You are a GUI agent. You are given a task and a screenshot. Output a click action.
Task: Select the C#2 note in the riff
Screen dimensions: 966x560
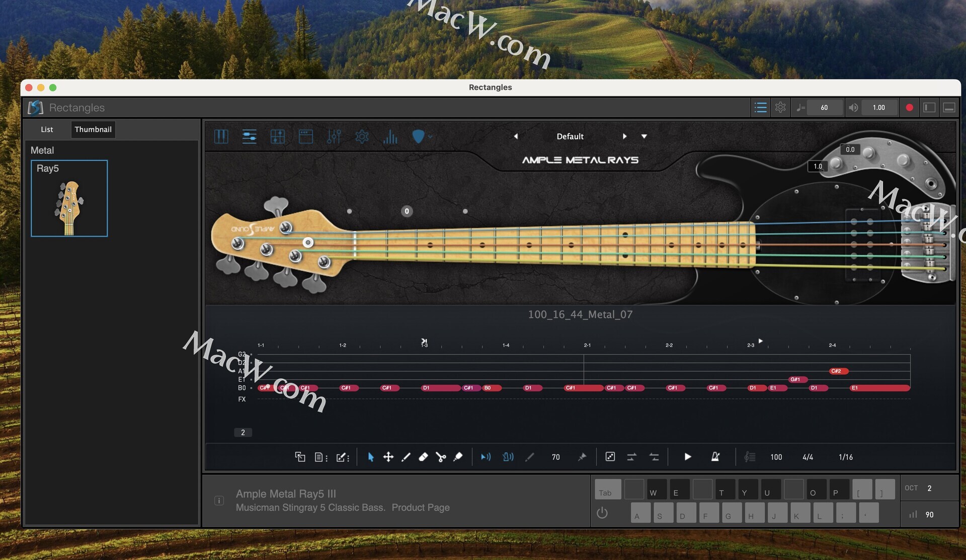tap(839, 371)
